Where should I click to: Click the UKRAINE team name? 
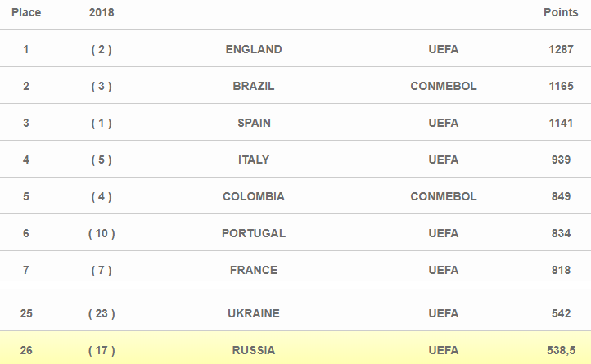[x=254, y=313]
